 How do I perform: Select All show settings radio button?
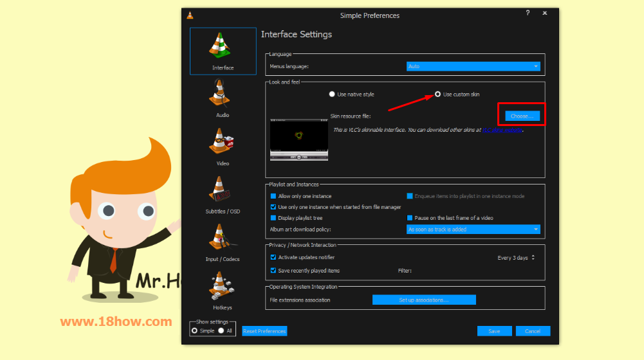(x=221, y=331)
